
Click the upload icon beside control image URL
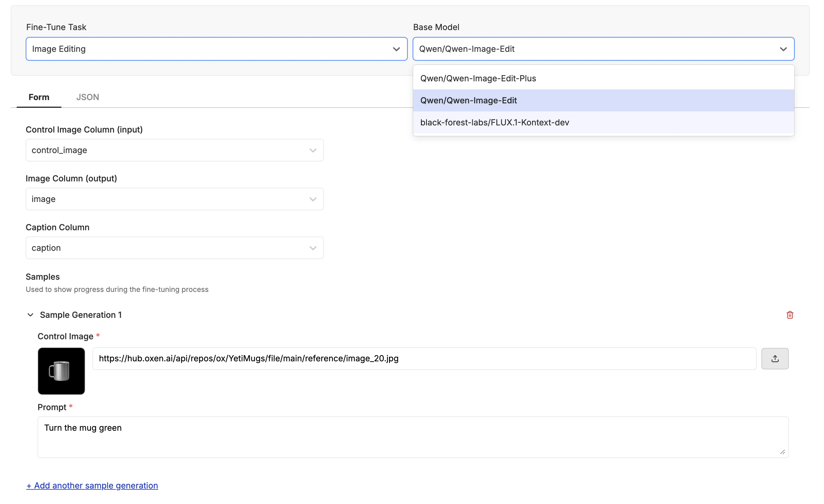775,359
